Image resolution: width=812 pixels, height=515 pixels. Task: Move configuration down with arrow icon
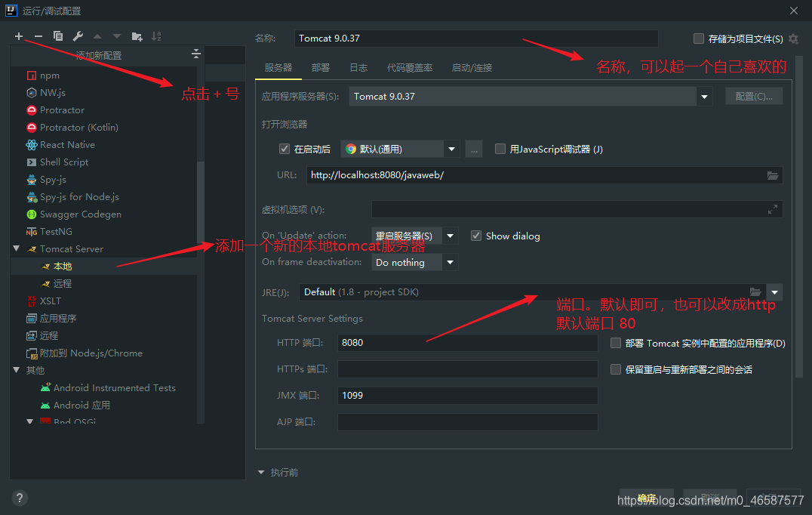pos(117,36)
